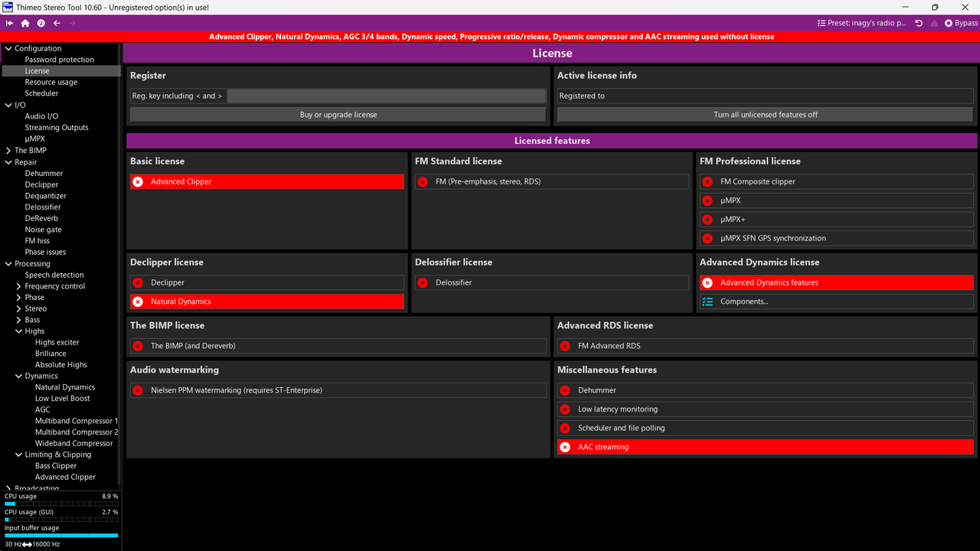Viewport: 980px width, 551px height.
Task: Click the red X icon beside Advanced Clipper
Action: 138,181
